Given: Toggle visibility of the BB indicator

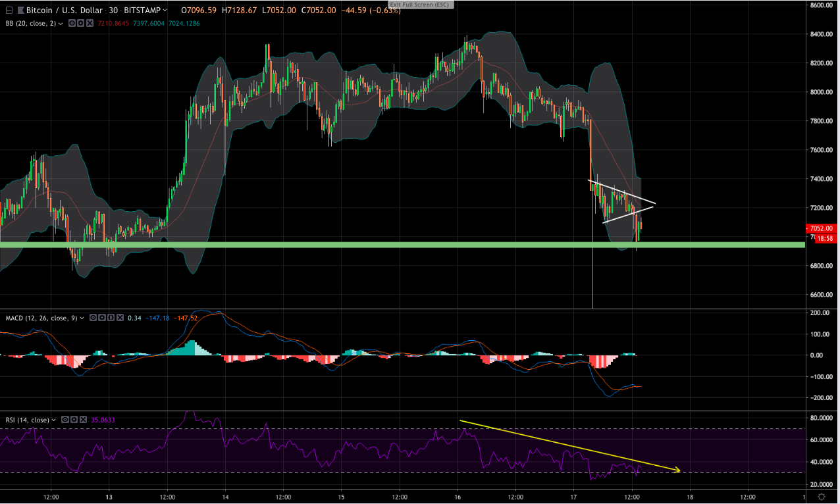Looking at the screenshot, I should pyautogui.click(x=72, y=23).
